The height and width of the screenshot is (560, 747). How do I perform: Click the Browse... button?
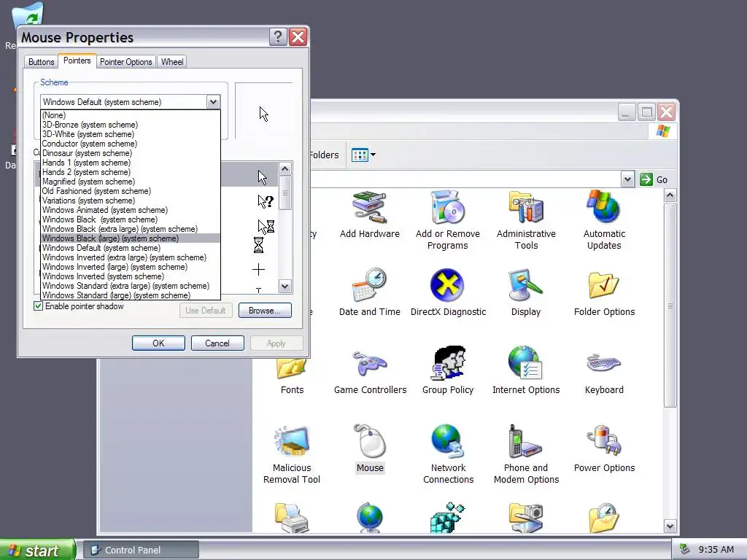click(x=265, y=311)
